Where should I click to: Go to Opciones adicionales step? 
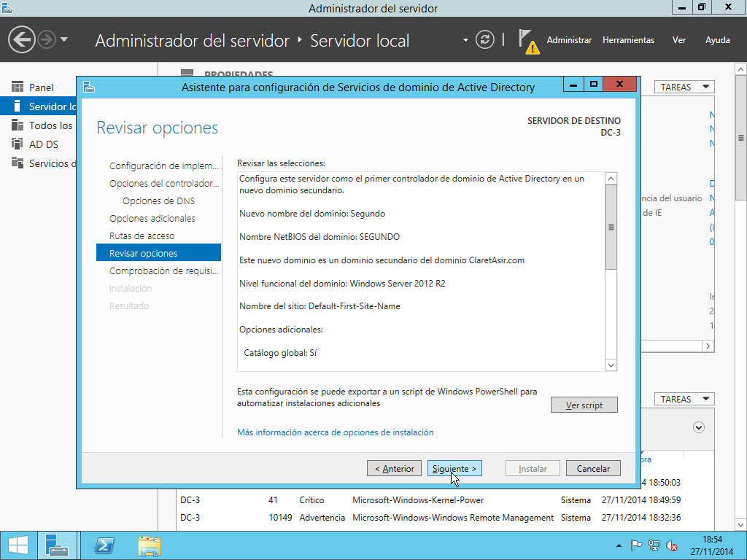(x=152, y=219)
